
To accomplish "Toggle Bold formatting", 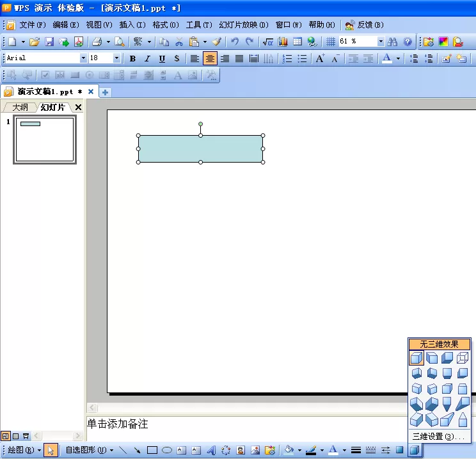I will [x=132, y=58].
